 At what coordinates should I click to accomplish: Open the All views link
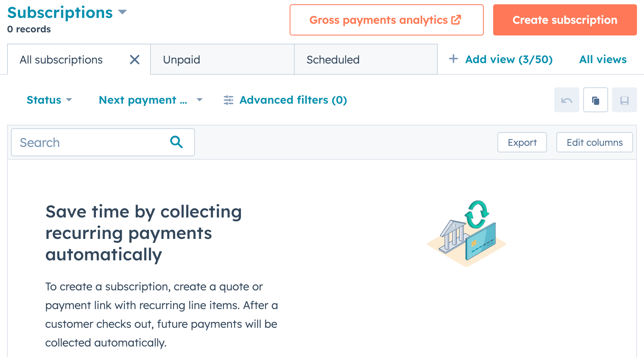coord(603,59)
